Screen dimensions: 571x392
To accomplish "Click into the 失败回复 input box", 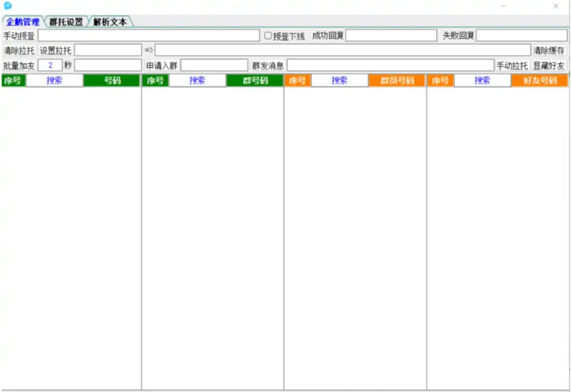I will click(521, 36).
